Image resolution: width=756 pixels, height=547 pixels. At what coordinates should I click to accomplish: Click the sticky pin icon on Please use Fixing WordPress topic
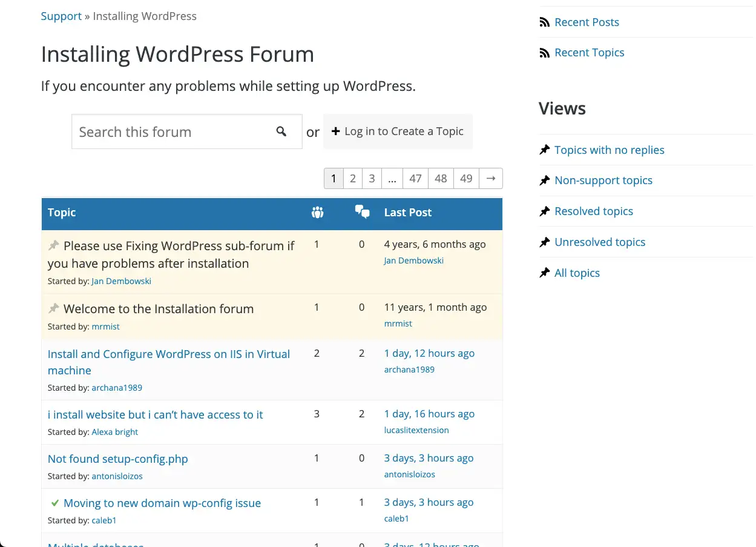(54, 245)
